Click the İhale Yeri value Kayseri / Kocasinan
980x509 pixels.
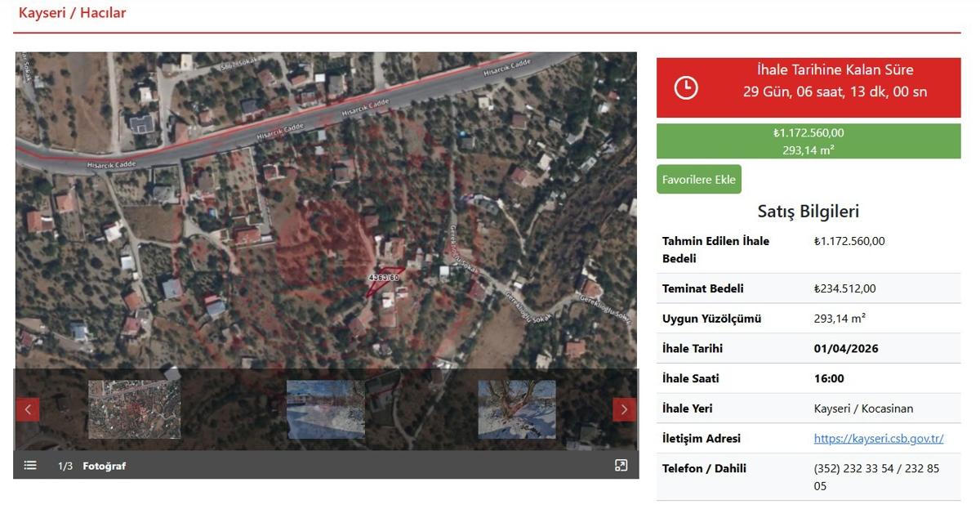pos(863,409)
